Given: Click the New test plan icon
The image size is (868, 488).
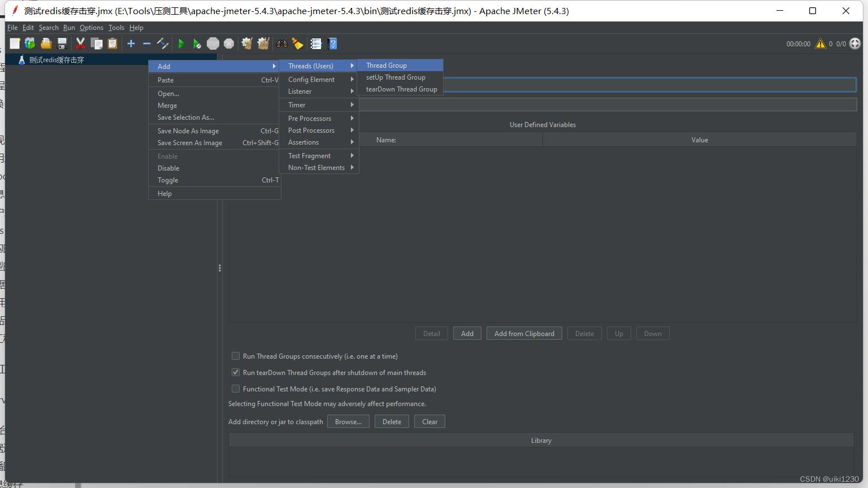Looking at the screenshot, I should 15,43.
